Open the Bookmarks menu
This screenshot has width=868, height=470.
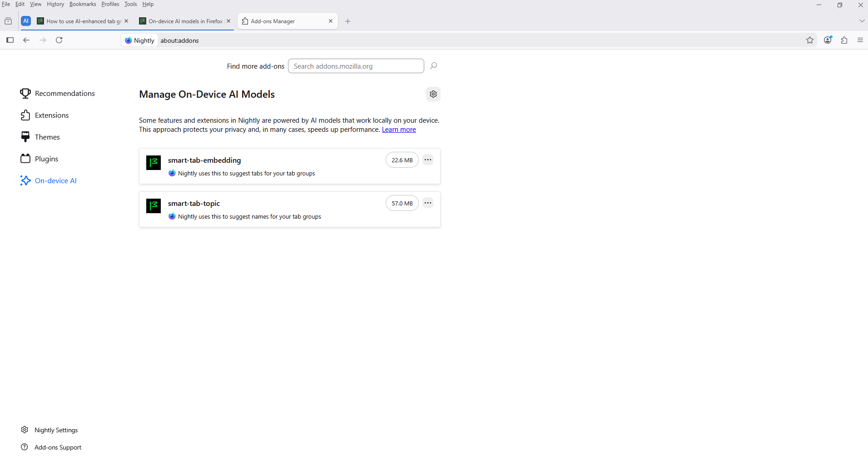pos(83,4)
